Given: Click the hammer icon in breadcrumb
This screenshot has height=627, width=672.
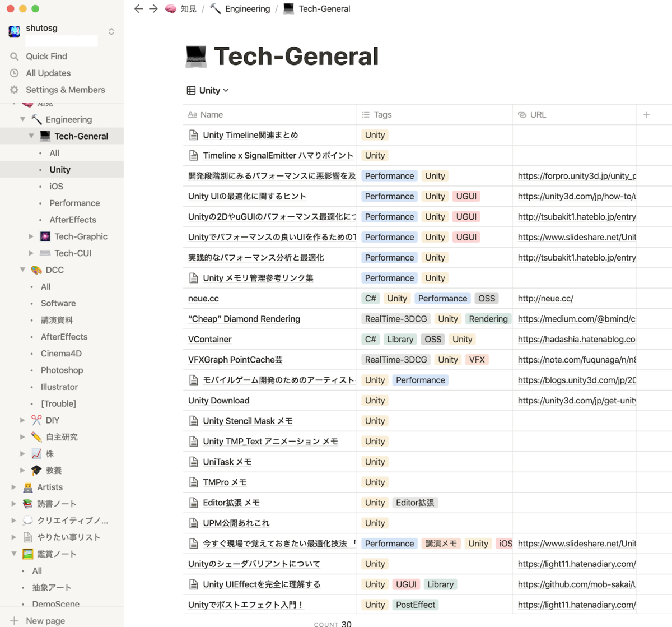Looking at the screenshot, I should tap(215, 9).
